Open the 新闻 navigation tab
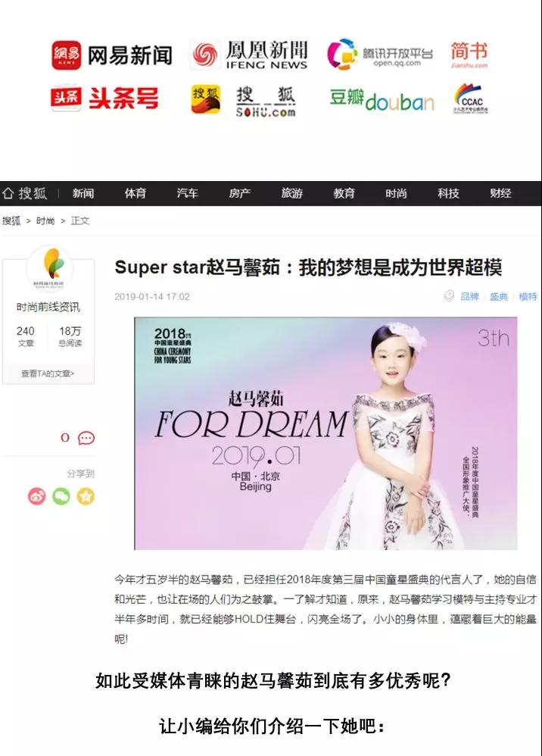 click(x=83, y=193)
